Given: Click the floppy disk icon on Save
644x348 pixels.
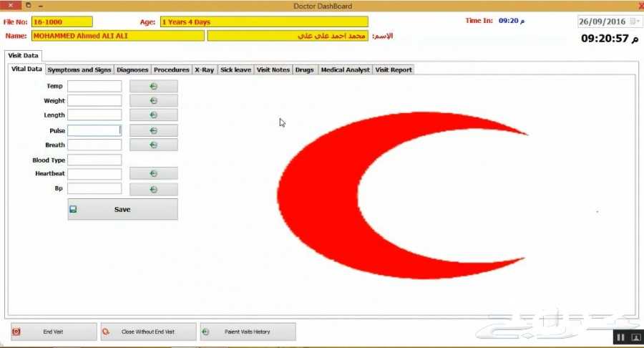Looking at the screenshot, I should click(x=73, y=209).
